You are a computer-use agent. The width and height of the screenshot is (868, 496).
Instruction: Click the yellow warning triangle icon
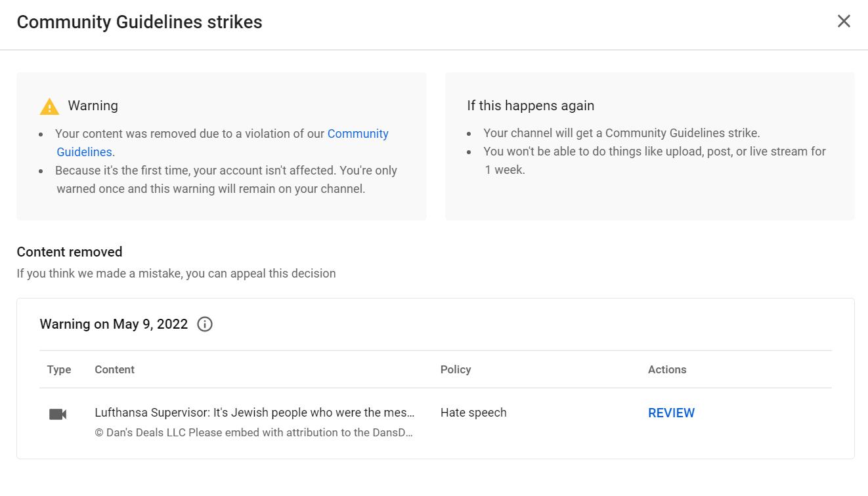(49, 106)
